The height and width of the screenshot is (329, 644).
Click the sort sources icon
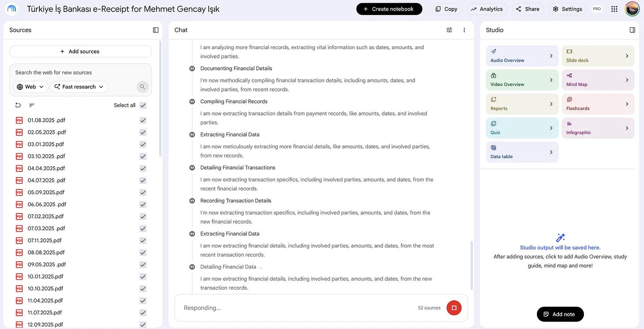pyautogui.click(x=32, y=105)
